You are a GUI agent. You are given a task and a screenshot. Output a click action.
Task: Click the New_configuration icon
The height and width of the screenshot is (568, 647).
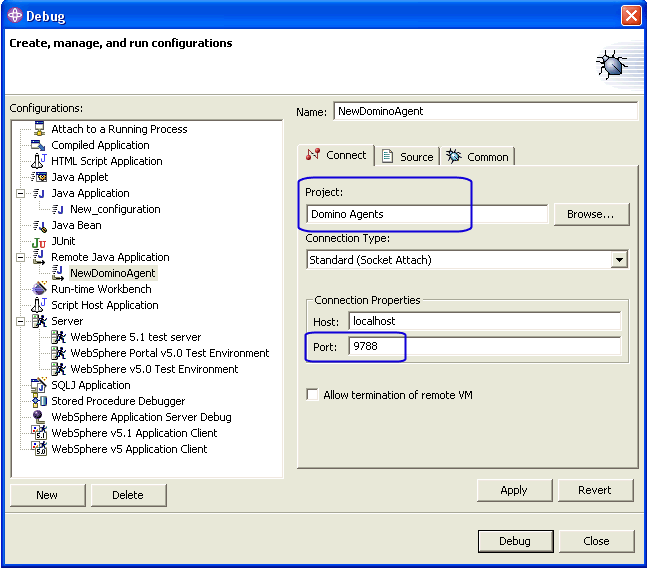pyautogui.click(x=58, y=209)
